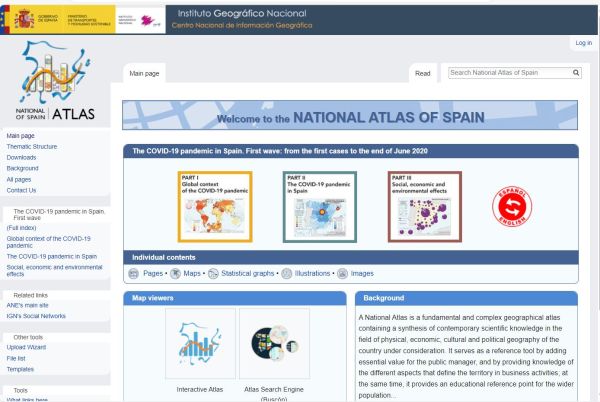Viewport: 600px width, 402px height.
Task: Open All pages sidebar link
Action: [19, 179]
